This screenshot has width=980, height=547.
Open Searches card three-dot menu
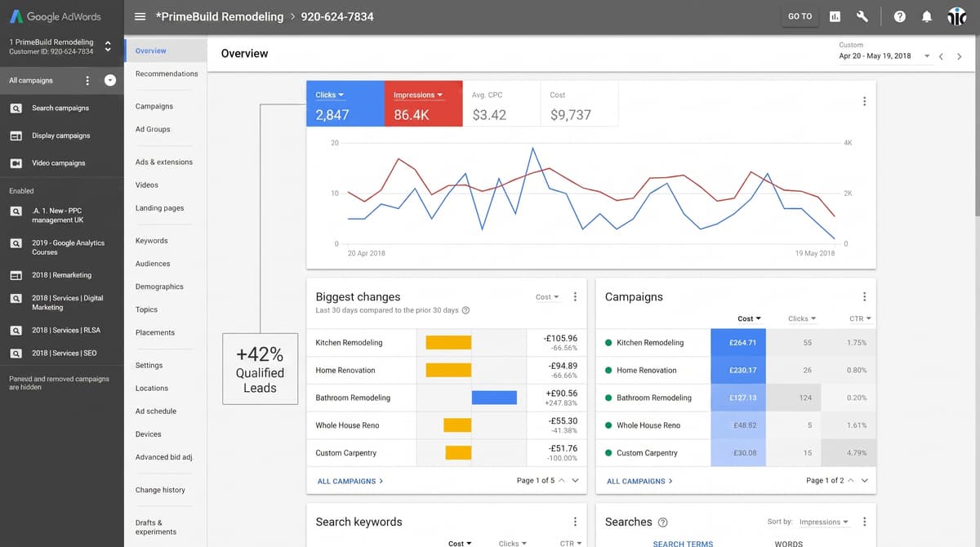tap(864, 522)
